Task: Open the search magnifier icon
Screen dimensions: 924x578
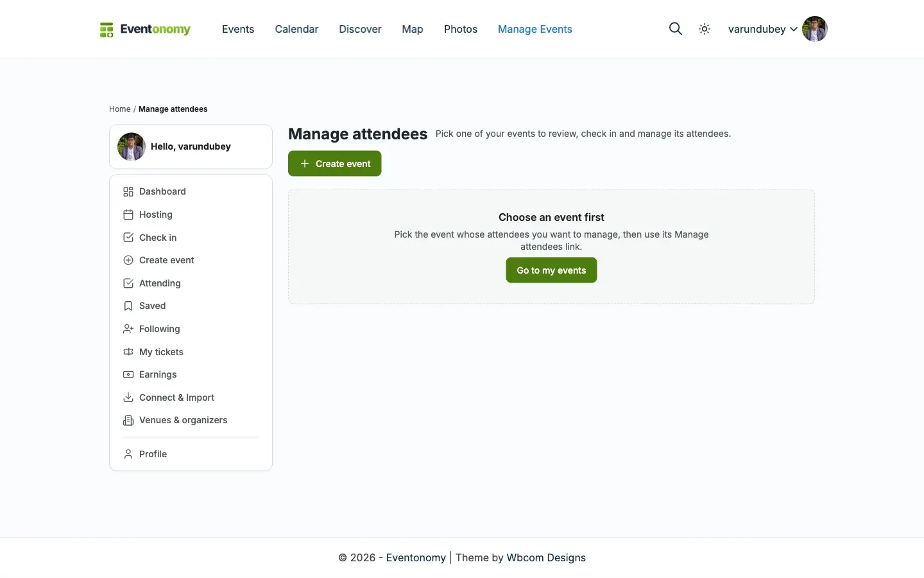Action: click(675, 29)
